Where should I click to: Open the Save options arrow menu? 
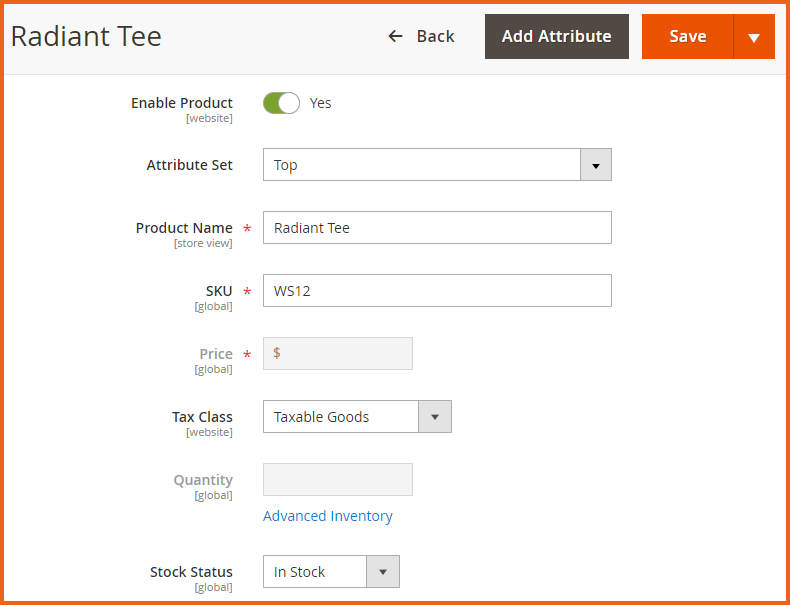pyautogui.click(x=754, y=37)
